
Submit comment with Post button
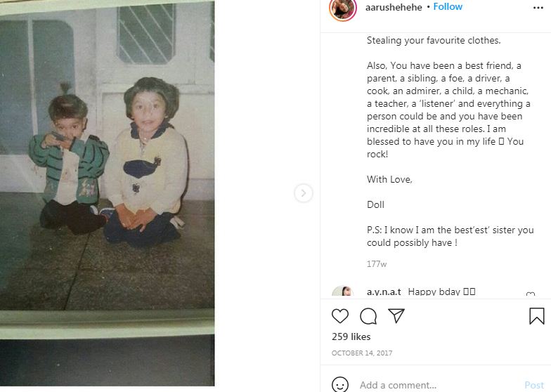pyautogui.click(x=534, y=385)
